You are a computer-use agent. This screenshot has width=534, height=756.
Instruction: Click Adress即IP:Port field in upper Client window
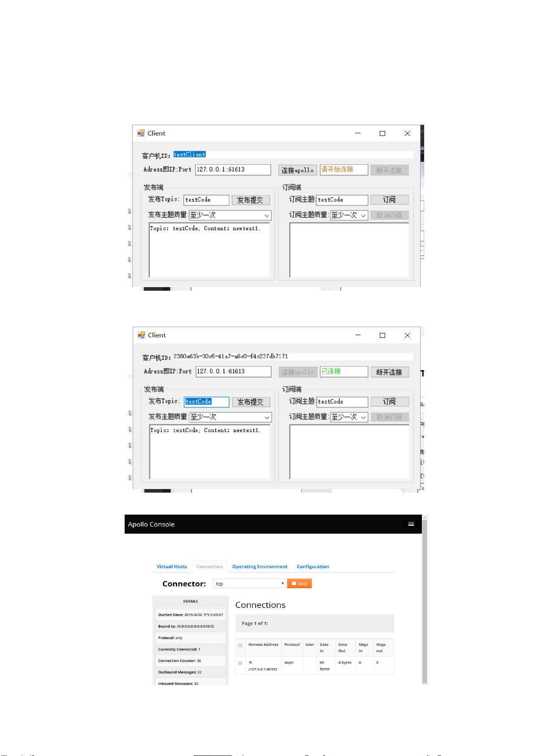(233, 170)
